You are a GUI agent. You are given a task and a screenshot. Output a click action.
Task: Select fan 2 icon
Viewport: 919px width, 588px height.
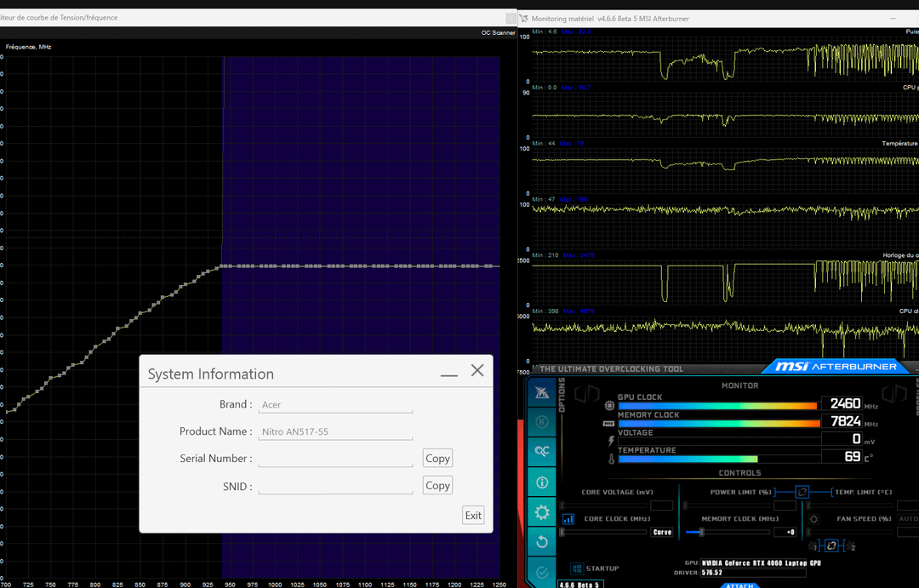click(x=849, y=546)
